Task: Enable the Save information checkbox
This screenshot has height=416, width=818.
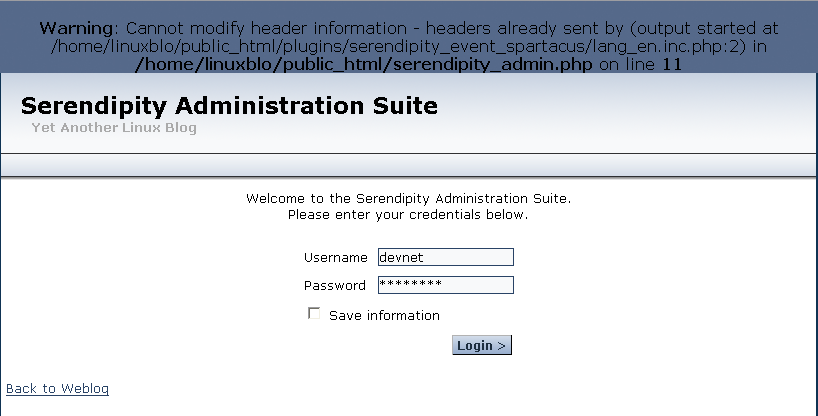Action: 315,314
